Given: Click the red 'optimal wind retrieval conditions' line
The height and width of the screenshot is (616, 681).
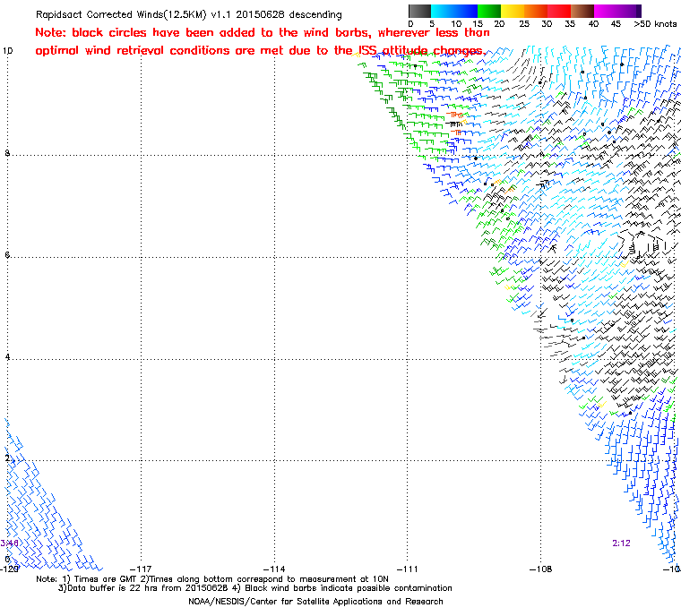Looking at the screenshot, I should [x=260, y=50].
